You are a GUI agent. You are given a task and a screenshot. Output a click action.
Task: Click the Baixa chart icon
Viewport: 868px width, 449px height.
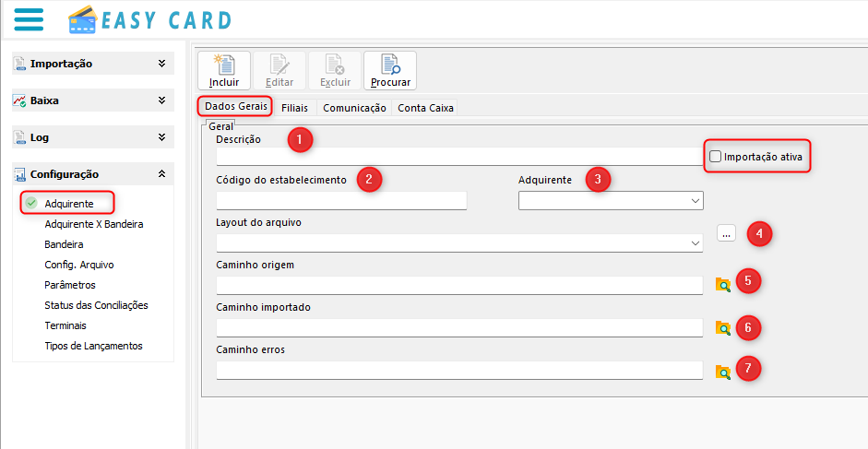click(x=20, y=100)
